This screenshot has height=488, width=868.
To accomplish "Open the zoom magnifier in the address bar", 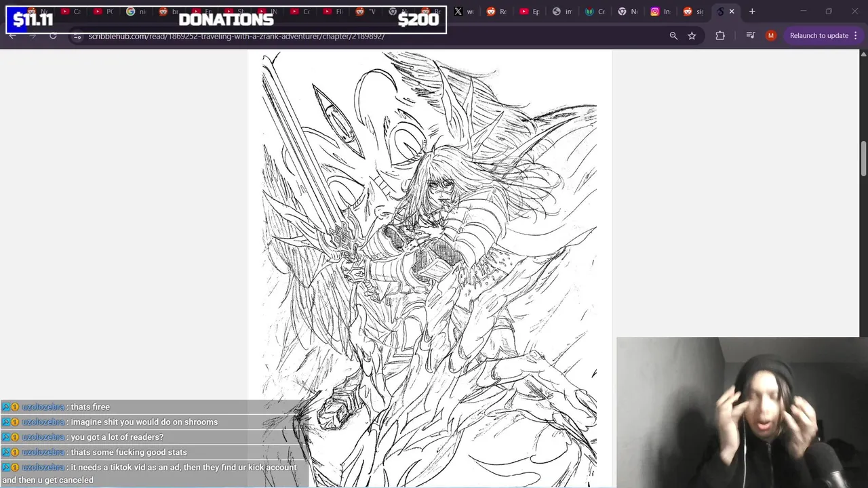I will 673,35.
